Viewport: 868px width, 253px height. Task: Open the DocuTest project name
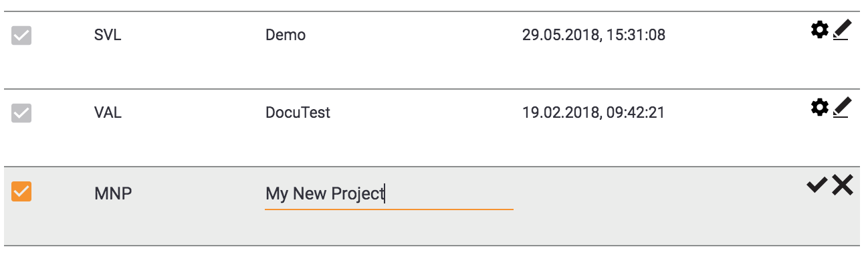click(x=298, y=112)
